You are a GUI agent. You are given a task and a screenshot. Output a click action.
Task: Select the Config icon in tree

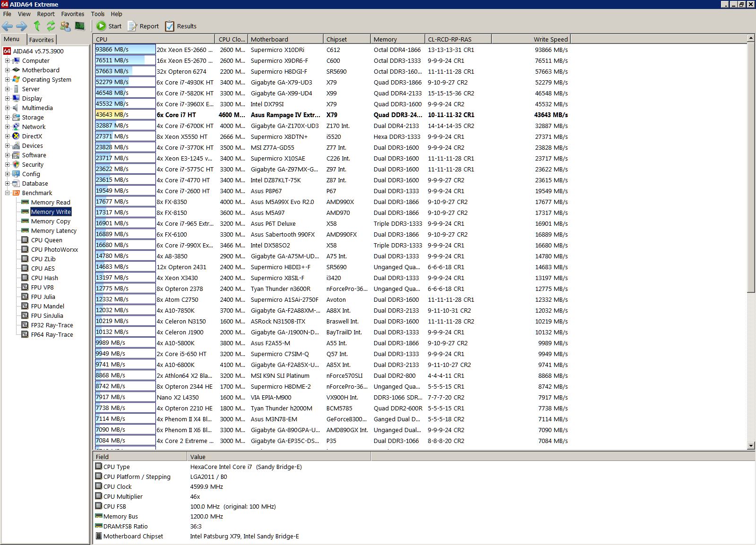pyautogui.click(x=16, y=174)
